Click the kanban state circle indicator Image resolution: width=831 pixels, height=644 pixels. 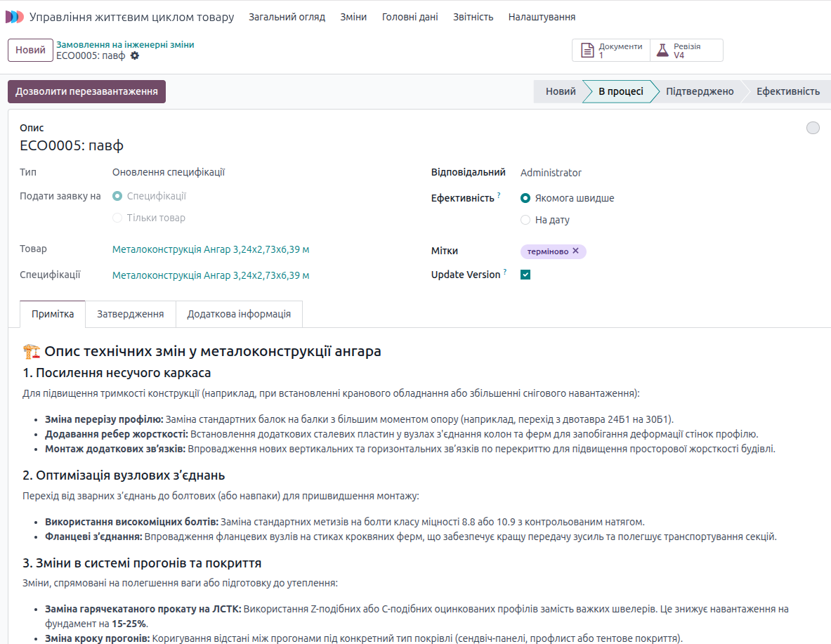tap(813, 128)
